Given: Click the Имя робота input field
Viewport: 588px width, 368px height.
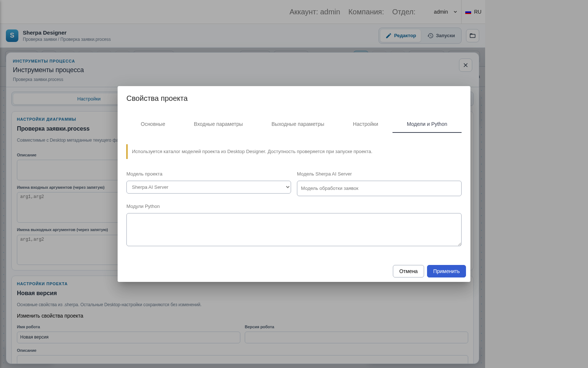Looking at the screenshot, I should (129, 337).
